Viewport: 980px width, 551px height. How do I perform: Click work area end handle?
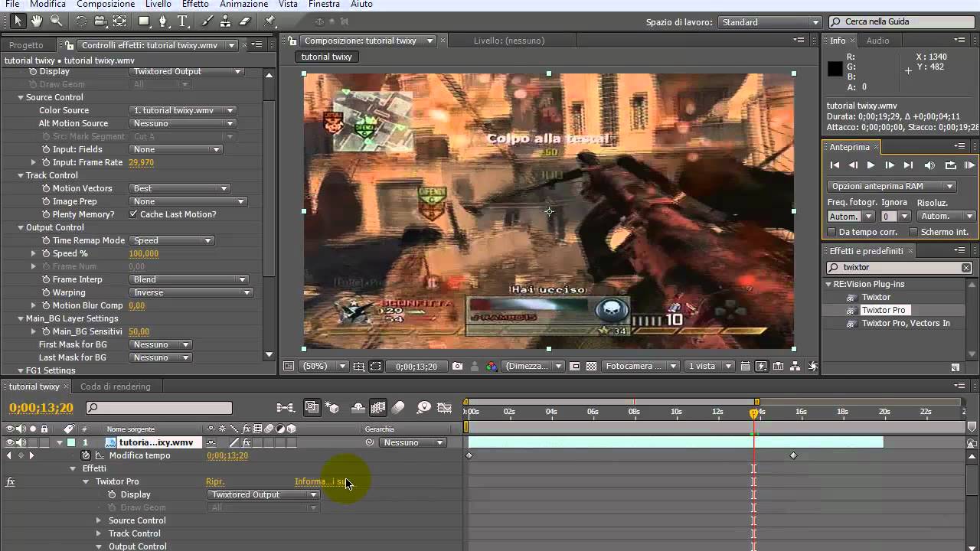tap(756, 402)
